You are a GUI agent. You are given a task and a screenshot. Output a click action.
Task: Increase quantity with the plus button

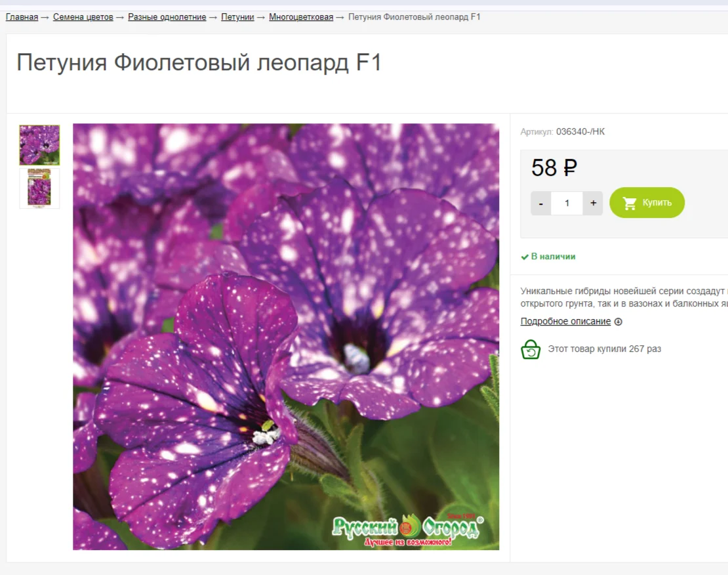tap(593, 203)
